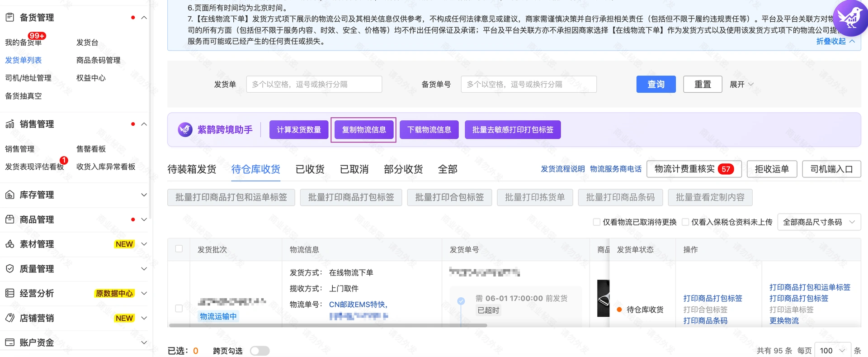This screenshot has width=868, height=357.
Task: Click the purple bird assistant floating icon
Action: click(x=850, y=18)
